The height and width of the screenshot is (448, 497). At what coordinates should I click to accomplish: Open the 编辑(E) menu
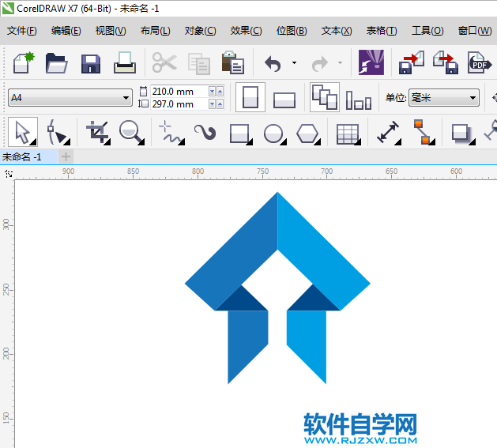[66, 31]
